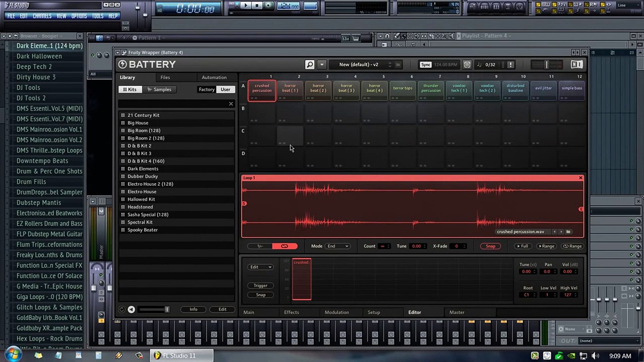Open the loop Mode End dropdown

click(338, 246)
